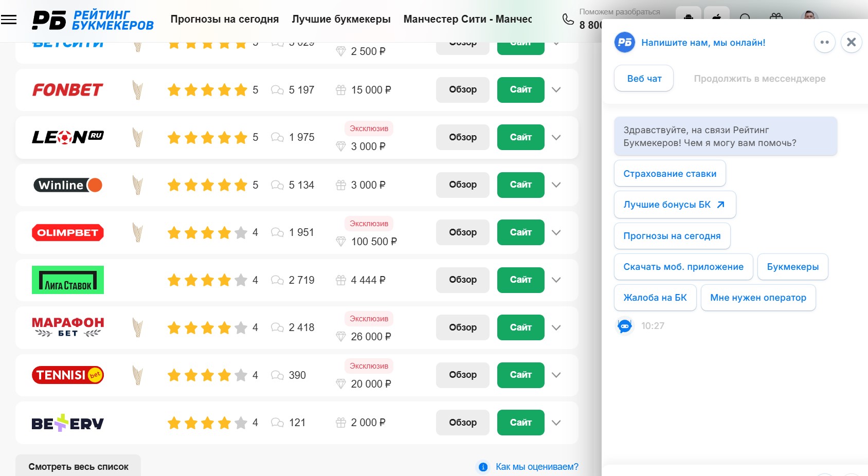Click gift icon next to 4 444 ₽
Viewport: 868px width, 476px height.
click(x=340, y=280)
